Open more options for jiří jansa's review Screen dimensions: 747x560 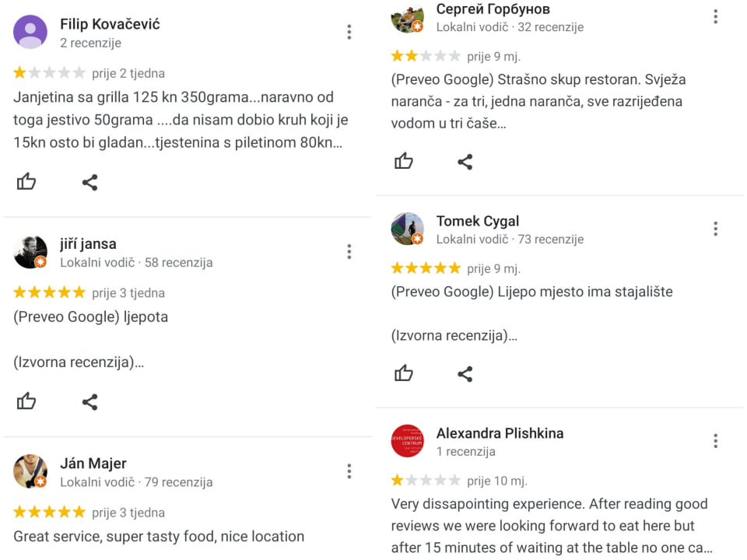[349, 251]
